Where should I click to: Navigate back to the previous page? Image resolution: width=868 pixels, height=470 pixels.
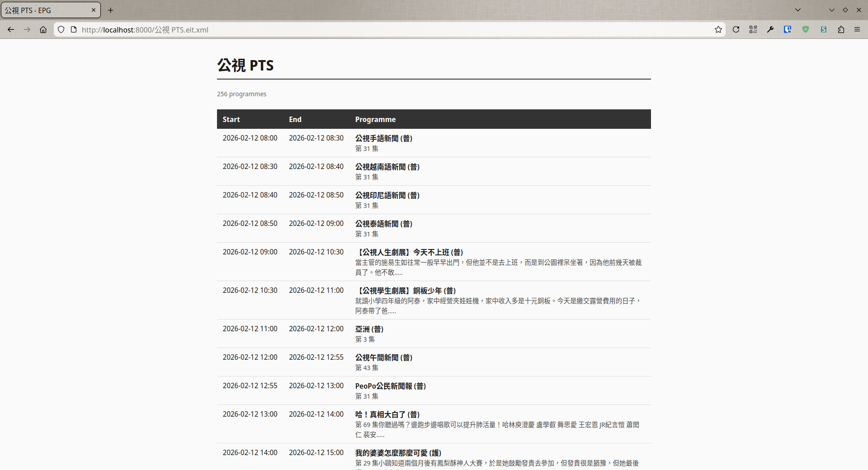[x=11, y=29]
